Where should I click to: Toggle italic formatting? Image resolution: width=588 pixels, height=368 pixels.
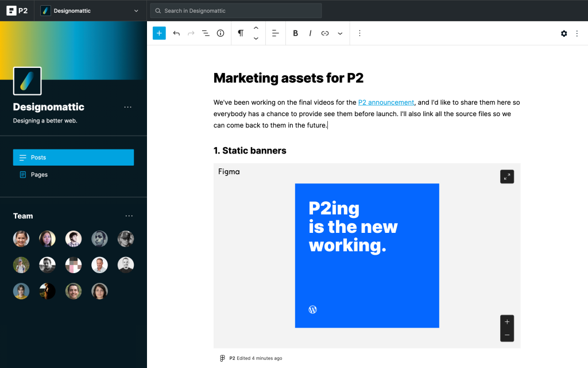pos(310,33)
